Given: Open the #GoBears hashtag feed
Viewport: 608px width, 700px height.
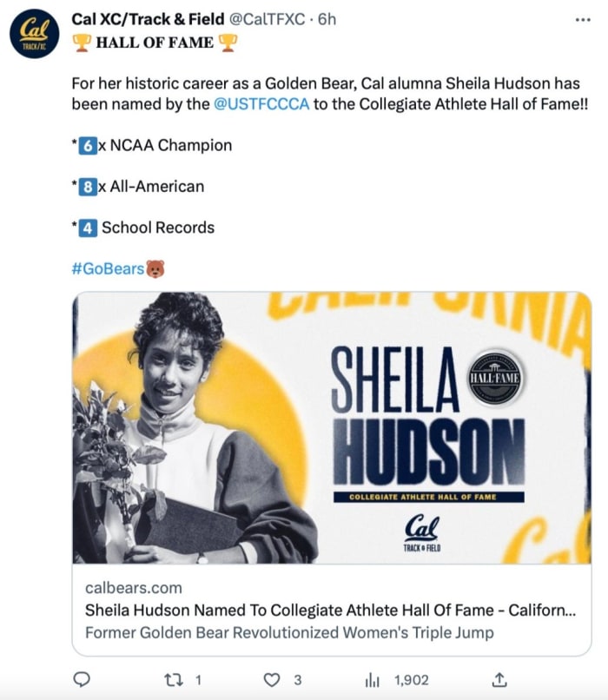Looking at the screenshot, I should coord(106,269).
